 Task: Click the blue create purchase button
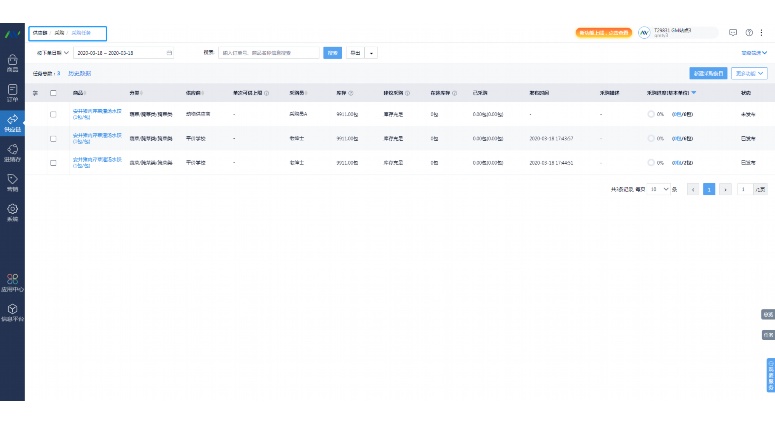coord(708,73)
